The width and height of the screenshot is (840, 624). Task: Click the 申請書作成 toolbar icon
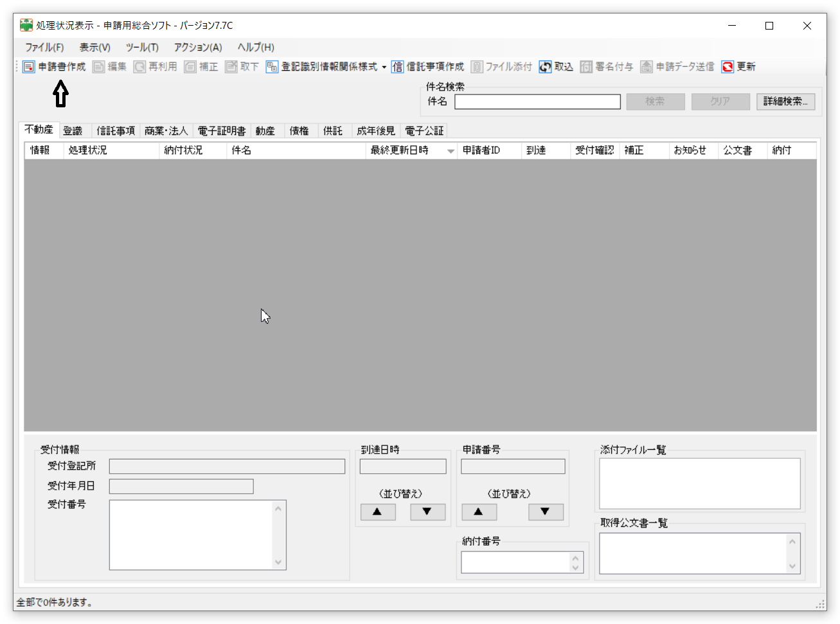(29, 67)
